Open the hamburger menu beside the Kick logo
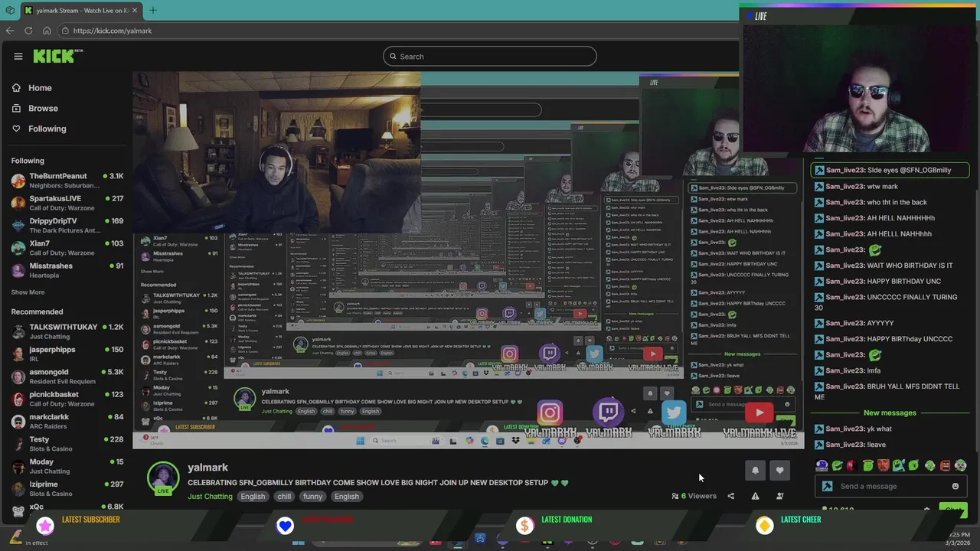Viewport: 980px width, 551px height. (18, 56)
